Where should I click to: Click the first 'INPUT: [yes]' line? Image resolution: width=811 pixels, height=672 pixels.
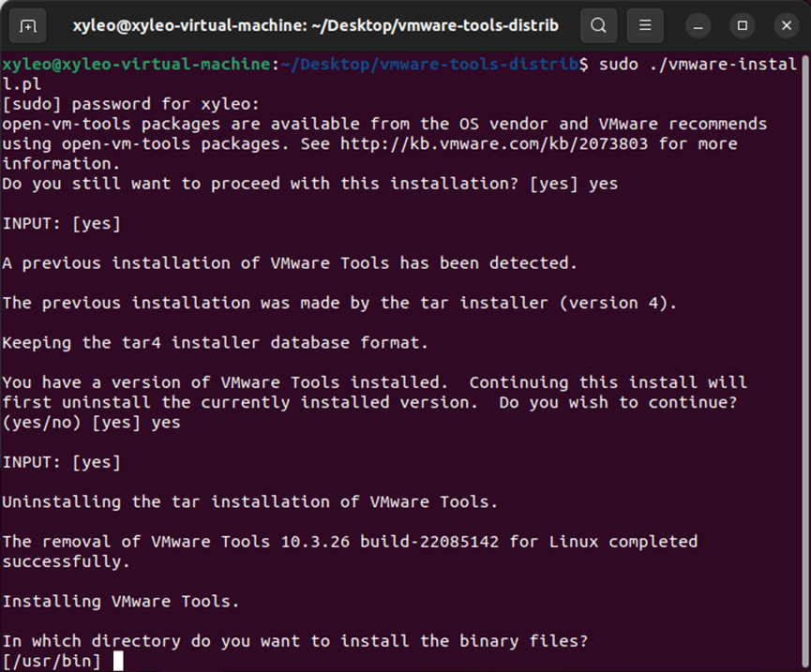(x=62, y=223)
